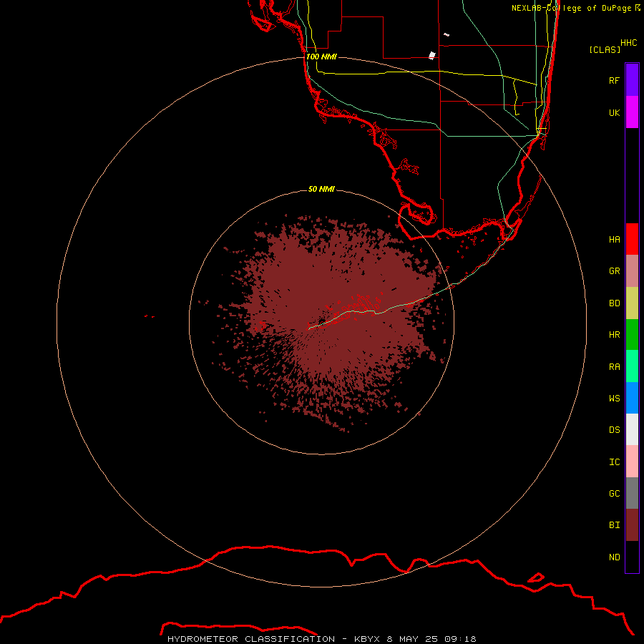The width and height of the screenshot is (644, 644).
Task: Click the KBYX radar site identifier
Action: click(367, 639)
